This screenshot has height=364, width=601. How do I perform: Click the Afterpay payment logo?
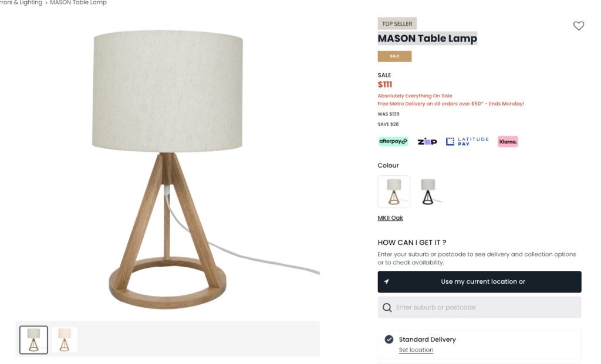(x=393, y=142)
